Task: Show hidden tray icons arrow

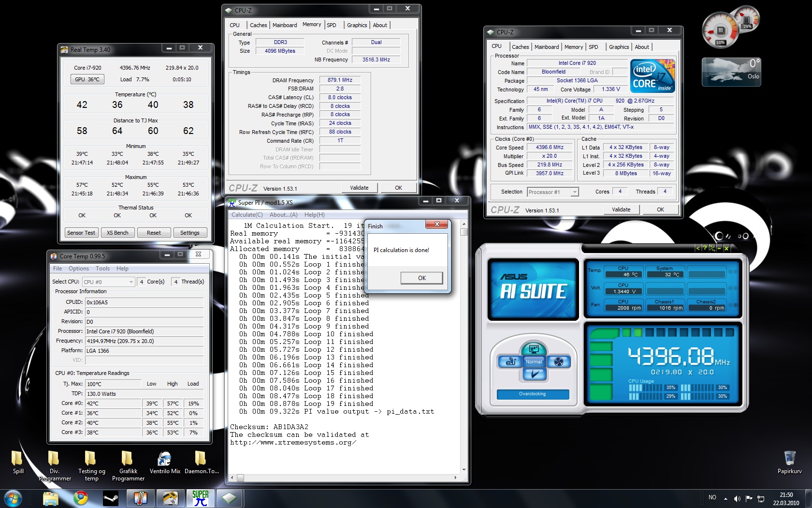Action: pyautogui.click(x=725, y=498)
